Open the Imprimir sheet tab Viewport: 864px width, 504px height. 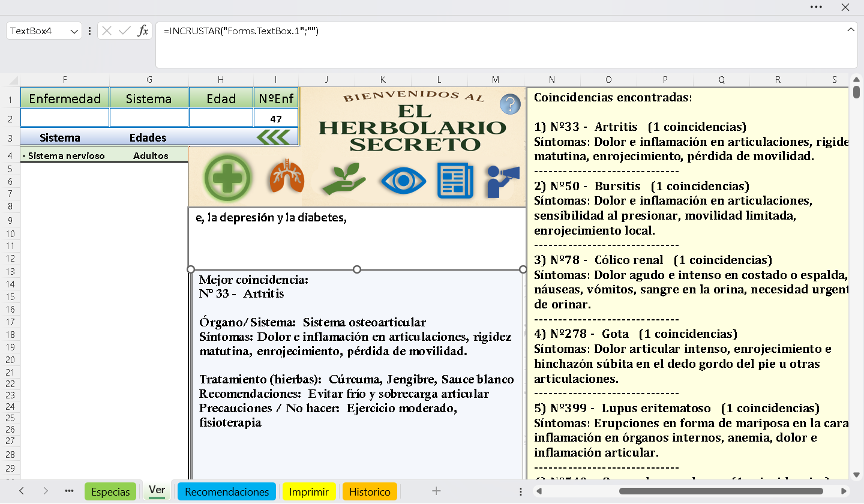308,491
